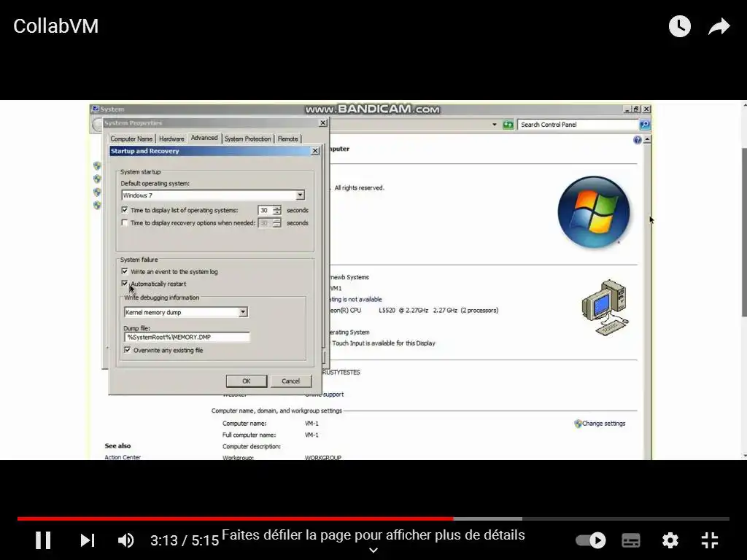The width and height of the screenshot is (747, 560).
Task: Toggle Write an event to system log
Action: point(125,271)
